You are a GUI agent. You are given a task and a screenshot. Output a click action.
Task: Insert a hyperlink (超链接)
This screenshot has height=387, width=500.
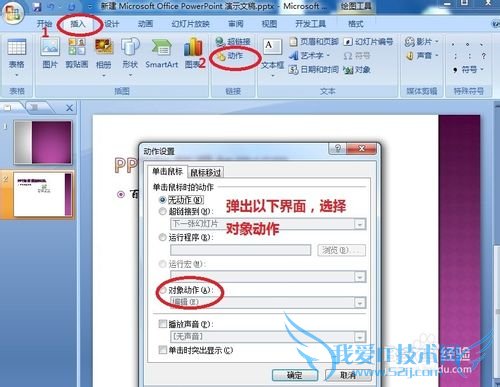233,42
